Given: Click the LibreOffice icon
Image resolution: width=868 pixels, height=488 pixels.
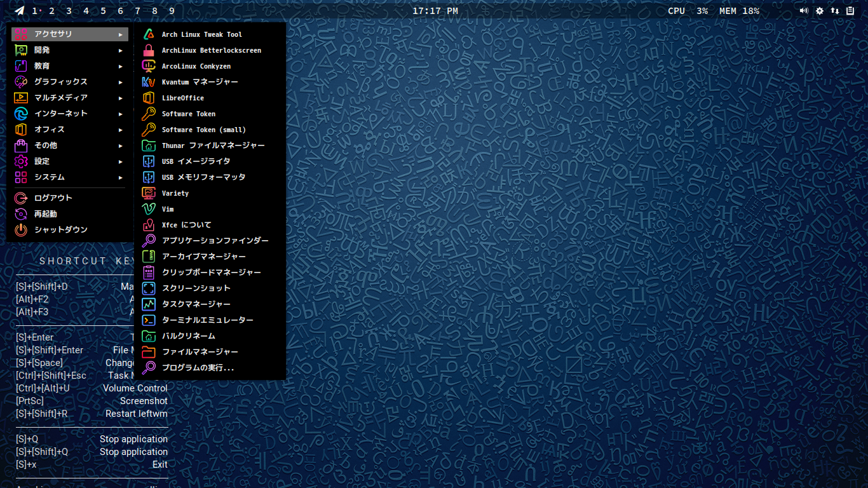Looking at the screenshot, I should click(x=149, y=98).
